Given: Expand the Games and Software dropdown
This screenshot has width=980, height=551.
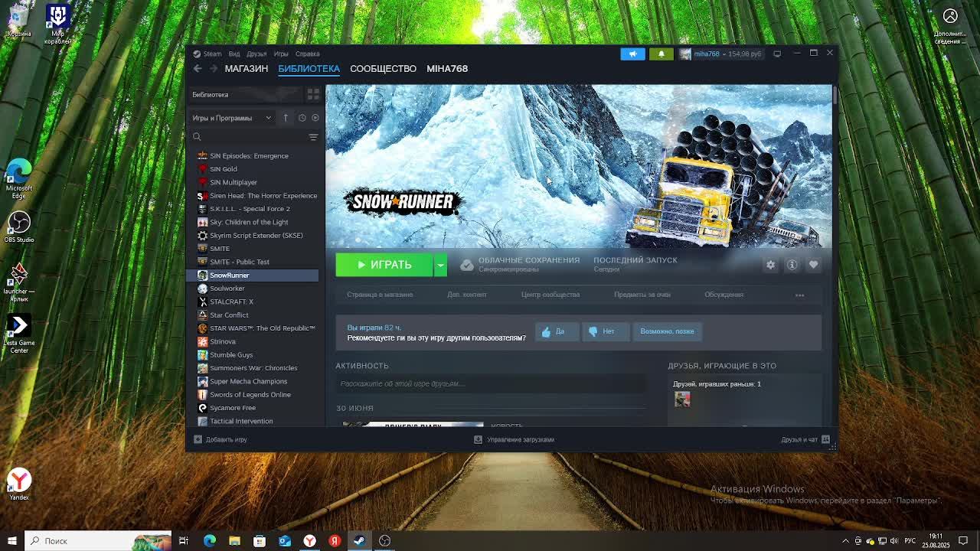Looking at the screenshot, I should click(232, 118).
